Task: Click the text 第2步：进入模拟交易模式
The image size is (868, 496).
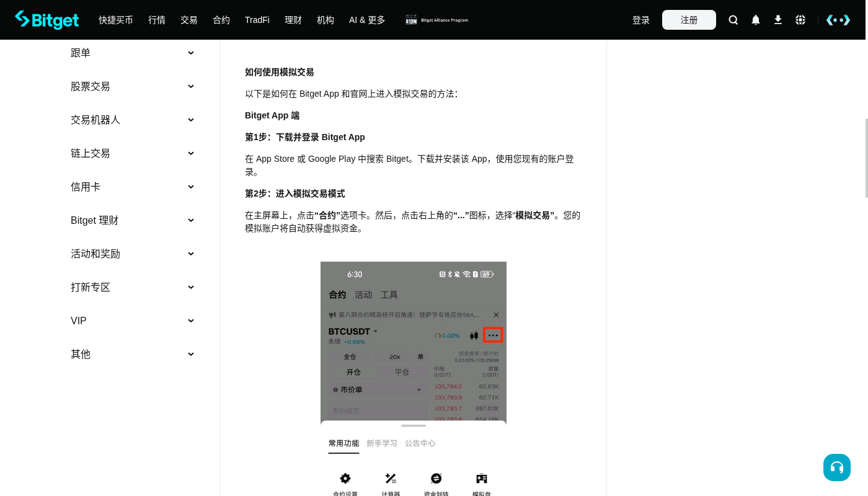Action: point(295,193)
